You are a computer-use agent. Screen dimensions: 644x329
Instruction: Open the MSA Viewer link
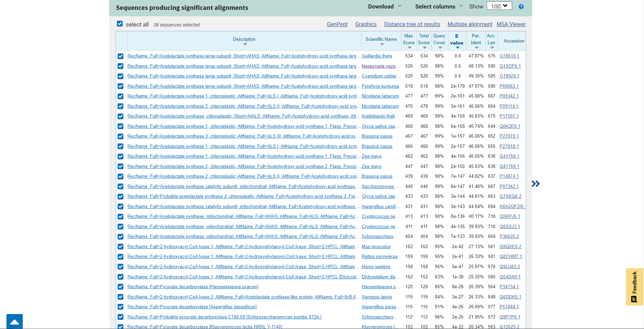click(x=511, y=24)
